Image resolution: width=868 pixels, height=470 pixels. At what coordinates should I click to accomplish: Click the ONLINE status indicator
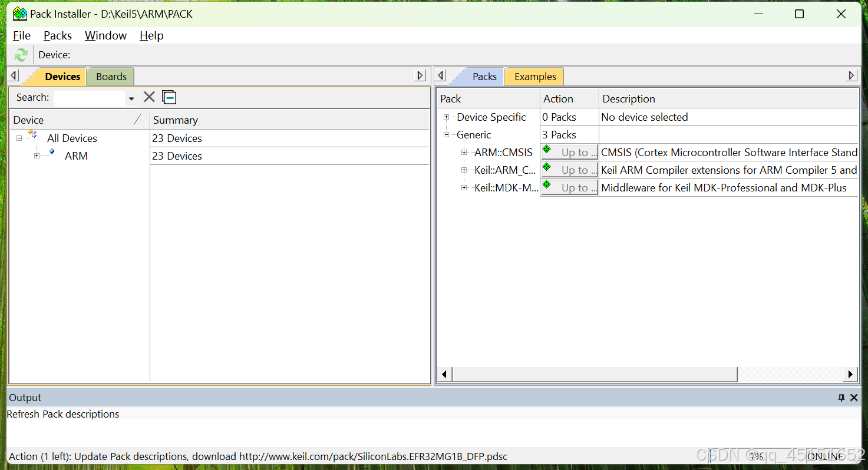click(824, 456)
